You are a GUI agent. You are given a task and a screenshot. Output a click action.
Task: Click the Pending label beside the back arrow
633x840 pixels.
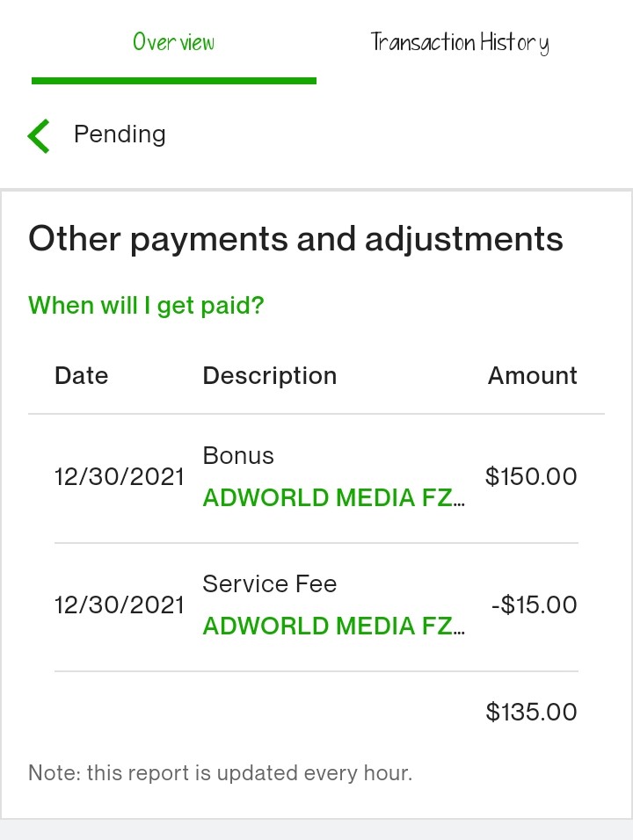tap(120, 134)
